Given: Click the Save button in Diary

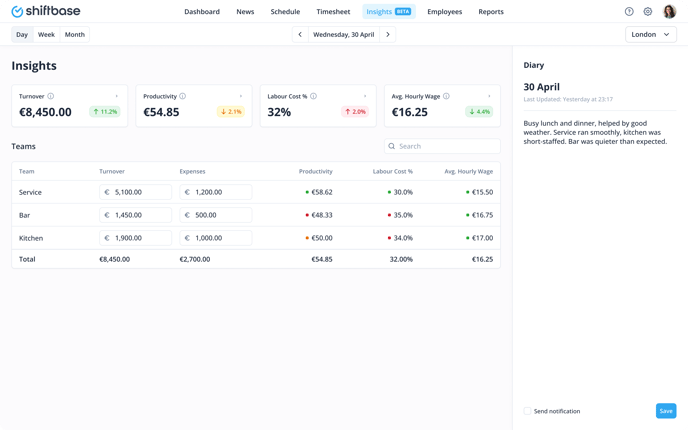Looking at the screenshot, I should [x=665, y=411].
